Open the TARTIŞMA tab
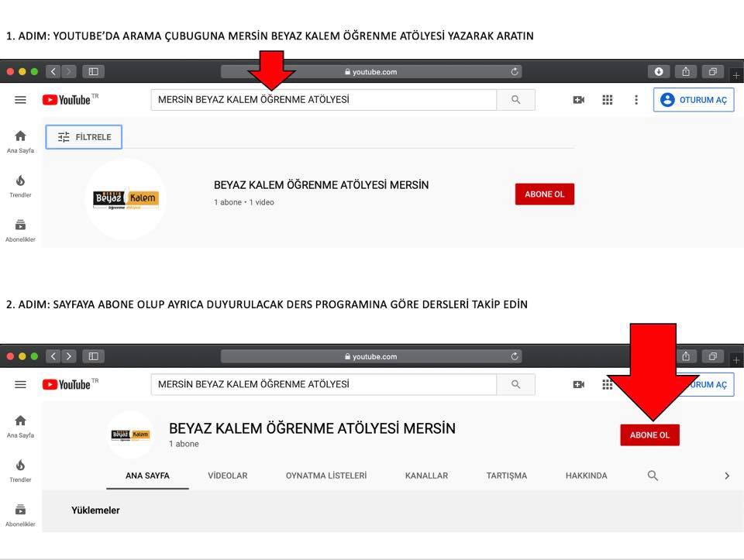 click(507, 476)
